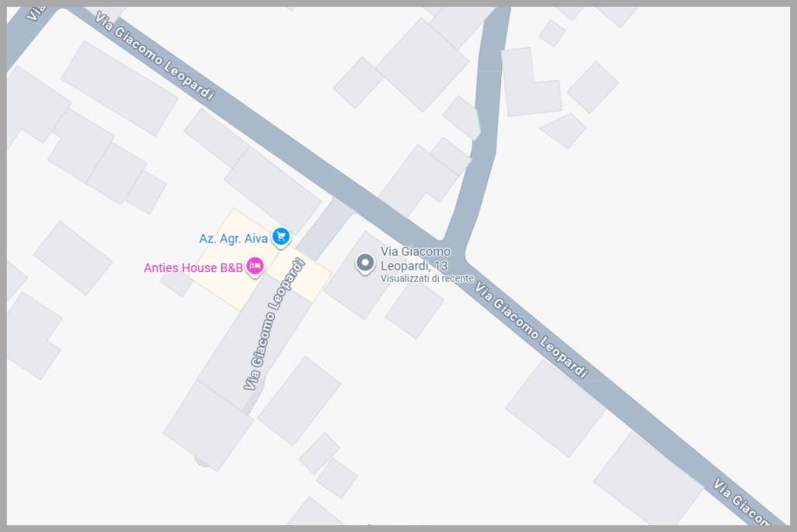Viewport: 797px width, 532px height.
Task: Select the square building southeast of the gray pin
Action: pyautogui.click(x=415, y=310)
